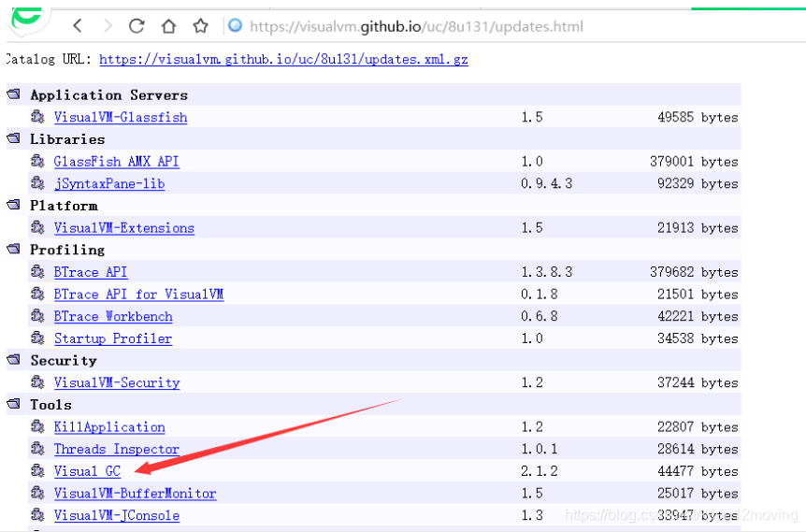Click the plugin icon beside jSyntaxPane-lib

[37, 182]
